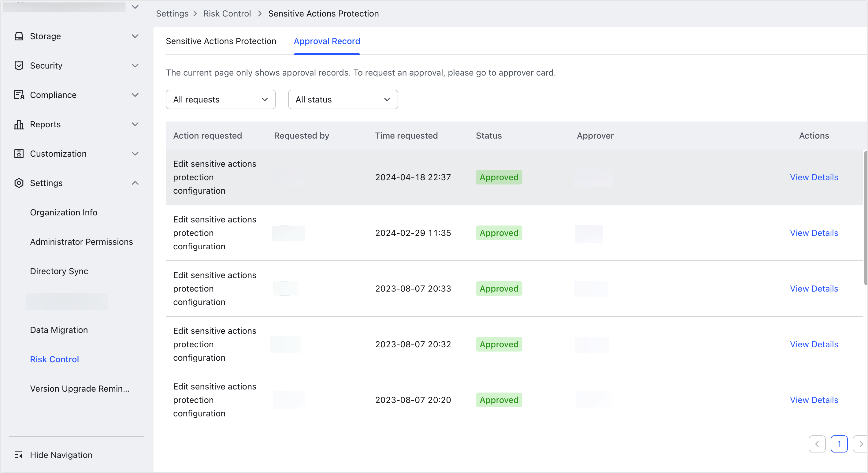Expand the Storage menu chevron
This screenshot has width=868, height=473.
point(135,36)
